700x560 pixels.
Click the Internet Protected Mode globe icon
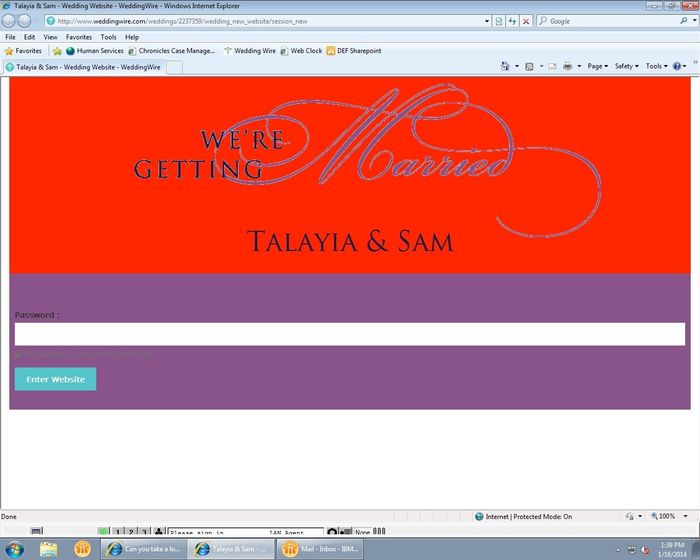(479, 517)
